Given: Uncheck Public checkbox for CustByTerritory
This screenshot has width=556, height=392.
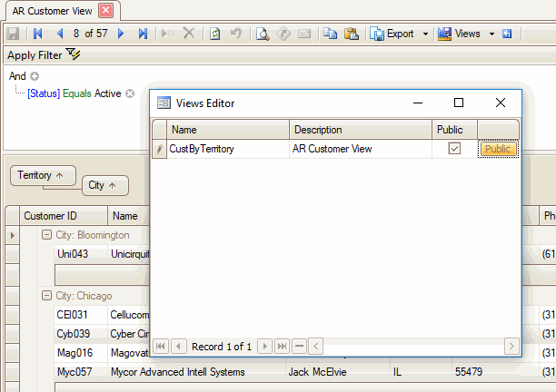Looking at the screenshot, I should click(454, 149).
